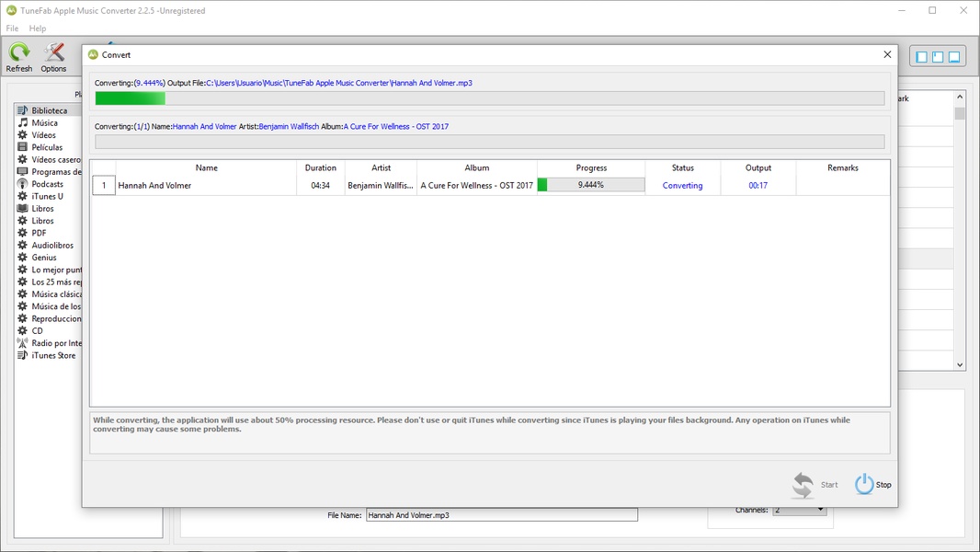
Task: Click the Remarks column header
Action: pos(842,167)
